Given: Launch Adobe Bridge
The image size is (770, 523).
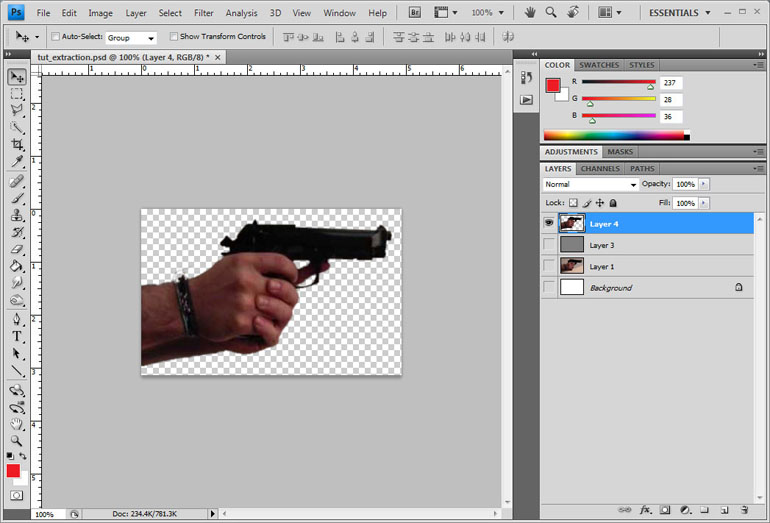Looking at the screenshot, I should (x=415, y=13).
